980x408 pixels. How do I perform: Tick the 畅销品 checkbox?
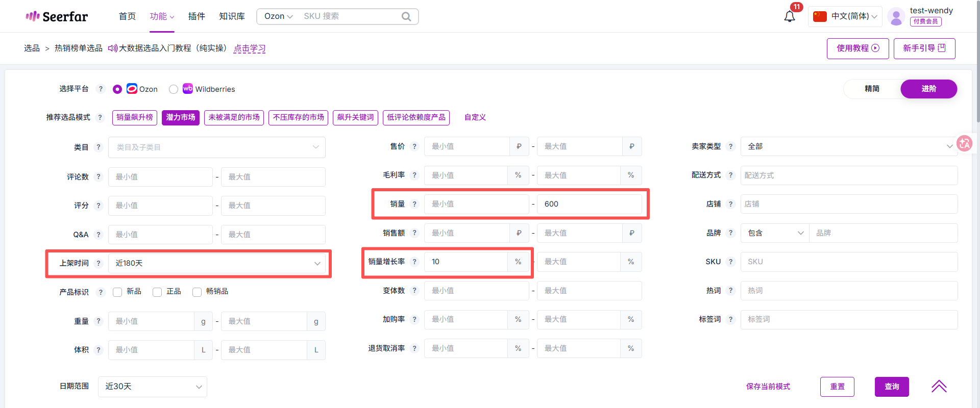[x=197, y=292]
